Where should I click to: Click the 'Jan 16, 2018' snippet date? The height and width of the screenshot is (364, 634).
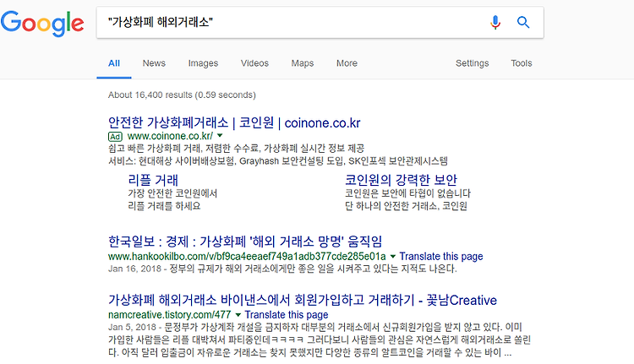134,269
